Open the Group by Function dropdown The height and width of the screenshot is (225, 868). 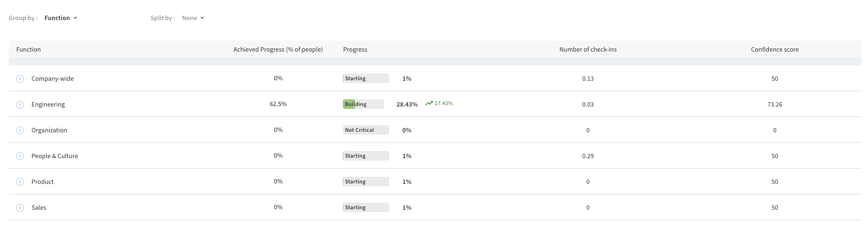[x=61, y=18]
